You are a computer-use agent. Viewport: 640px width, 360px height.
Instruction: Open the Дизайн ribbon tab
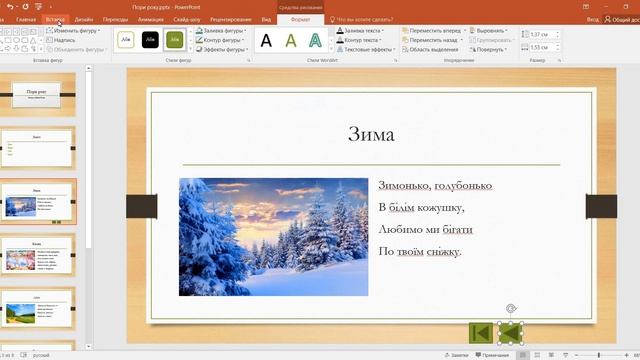click(x=84, y=20)
